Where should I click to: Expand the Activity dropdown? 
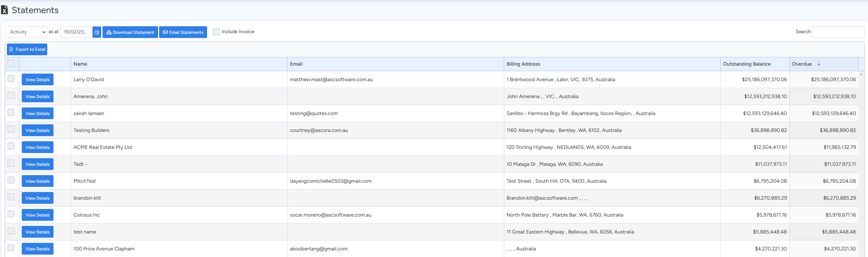pos(26,32)
